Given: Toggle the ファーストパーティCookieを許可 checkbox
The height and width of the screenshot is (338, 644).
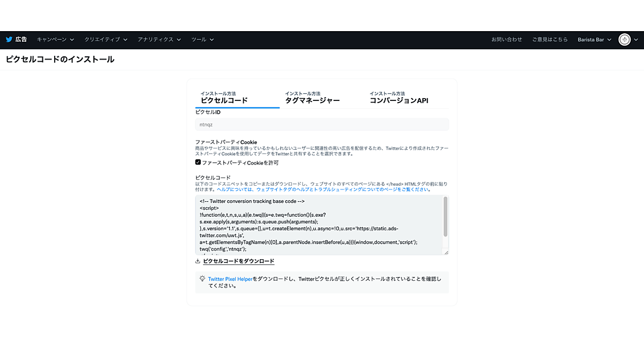Looking at the screenshot, I should click(198, 162).
